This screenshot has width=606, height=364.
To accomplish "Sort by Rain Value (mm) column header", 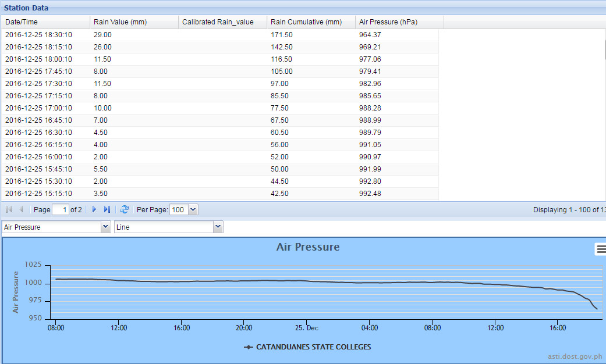I will [134, 22].
